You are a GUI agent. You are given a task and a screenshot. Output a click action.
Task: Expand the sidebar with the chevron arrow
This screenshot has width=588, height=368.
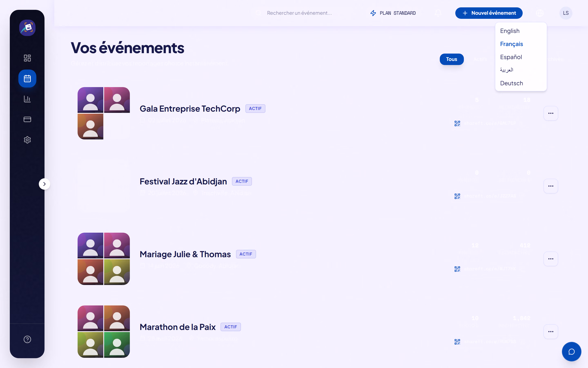[45, 184]
